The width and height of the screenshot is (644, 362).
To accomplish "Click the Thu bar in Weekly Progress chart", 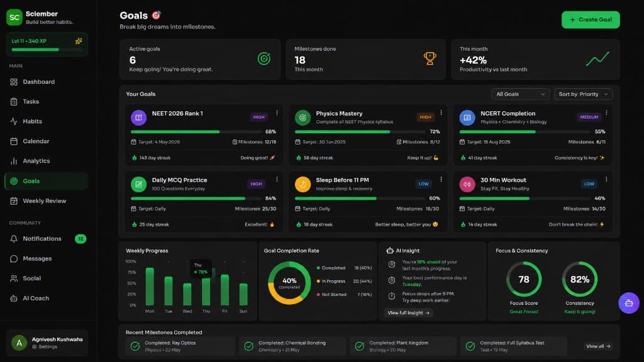I will point(206,292).
